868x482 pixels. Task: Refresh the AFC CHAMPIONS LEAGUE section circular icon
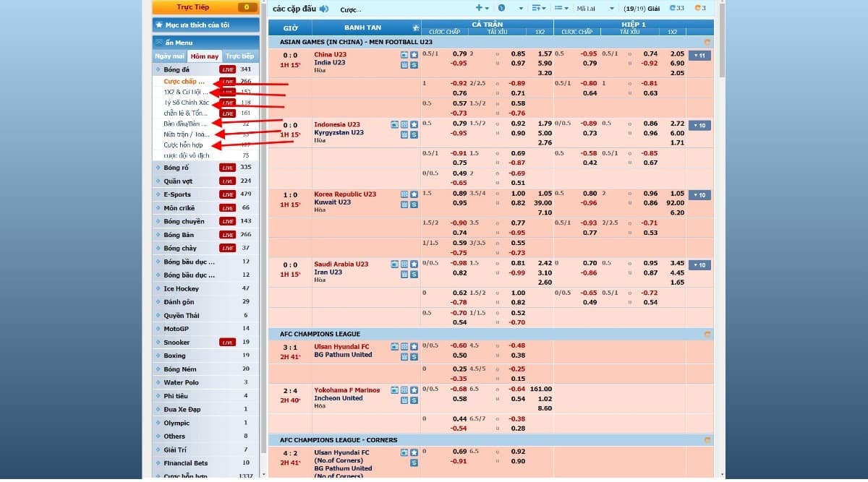[x=707, y=334]
